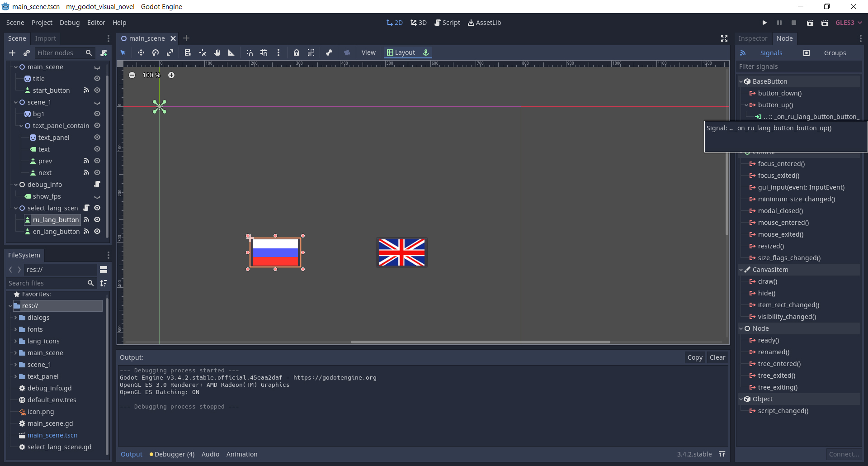Screen dimensions: 868x466
Task: Hide the next button node
Action: click(x=97, y=173)
